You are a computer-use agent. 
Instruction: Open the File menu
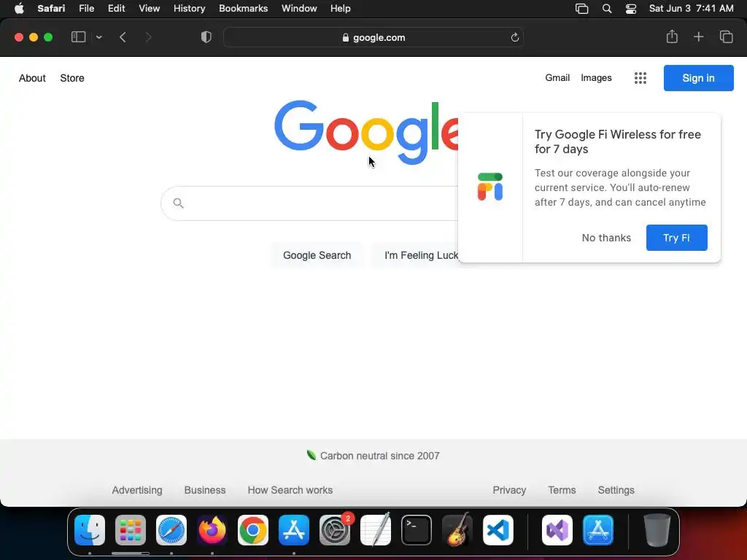point(86,9)
